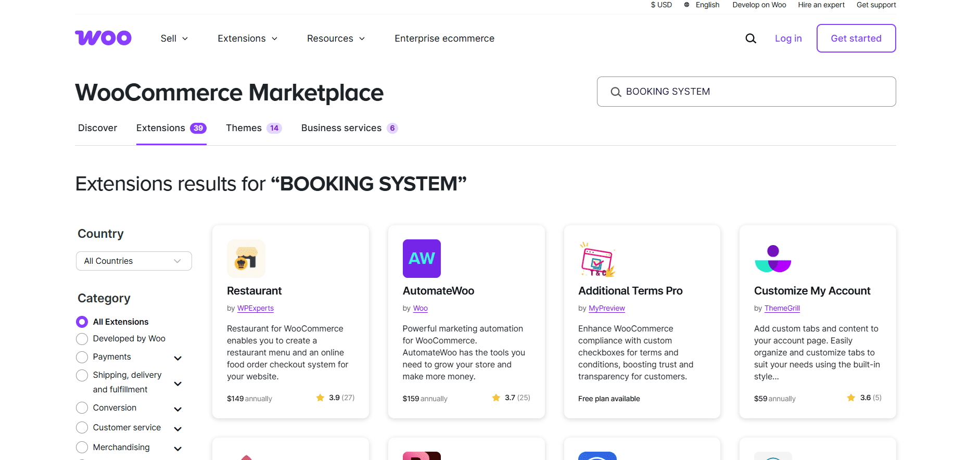Select Shipping, delivery and fulfillment category
Image resolution: width=980 pixels, height=460 pixels.
82,375
